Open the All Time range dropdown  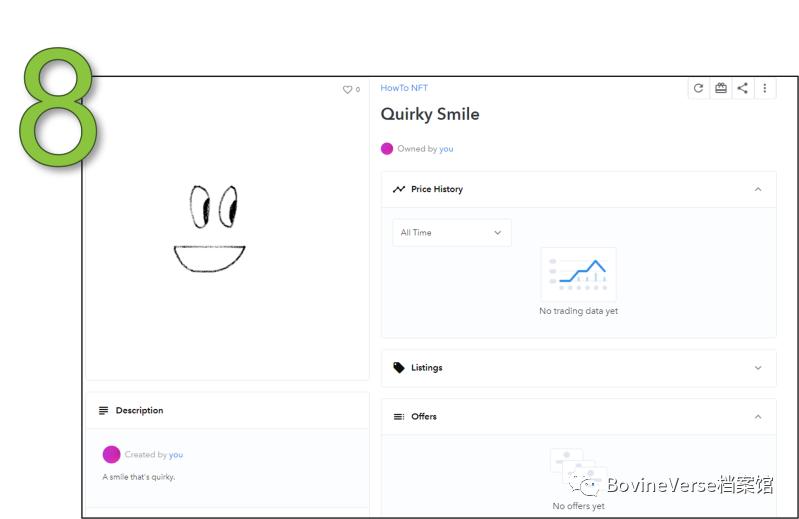(x=451, y=233)
